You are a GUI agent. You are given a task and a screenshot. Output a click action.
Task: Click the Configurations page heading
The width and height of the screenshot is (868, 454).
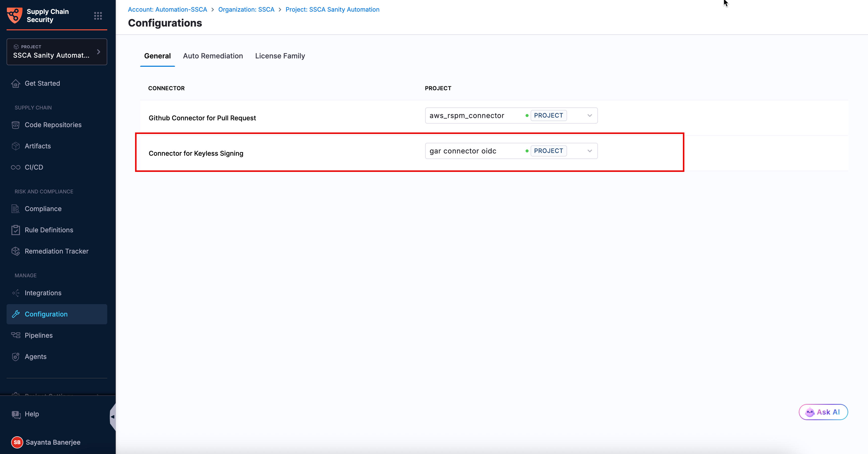(165, 23)
